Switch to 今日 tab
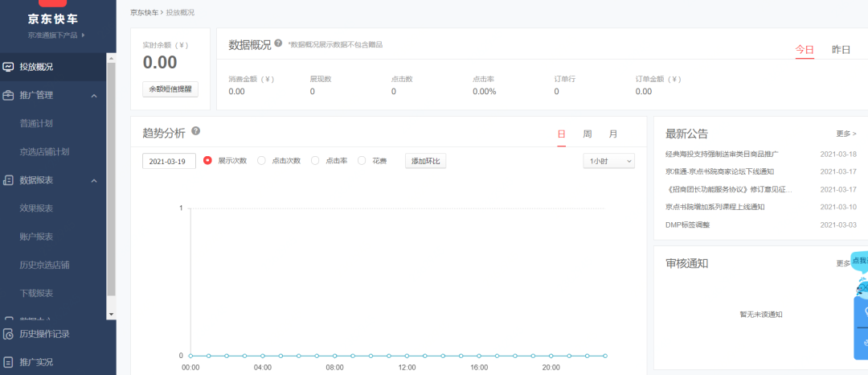The width and height of the screenshot is (868, 375). tap(805, 50)
